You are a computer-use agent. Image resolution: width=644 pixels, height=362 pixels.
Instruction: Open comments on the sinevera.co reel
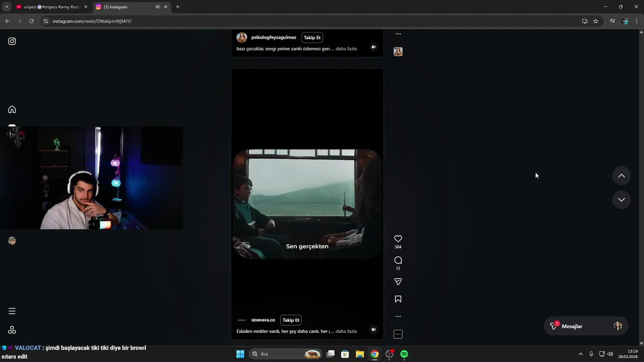click(398, 260)
